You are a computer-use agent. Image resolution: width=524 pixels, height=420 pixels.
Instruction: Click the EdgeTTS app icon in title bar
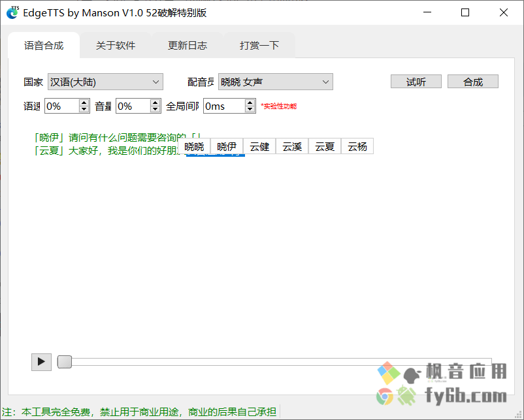pos(12,12)
